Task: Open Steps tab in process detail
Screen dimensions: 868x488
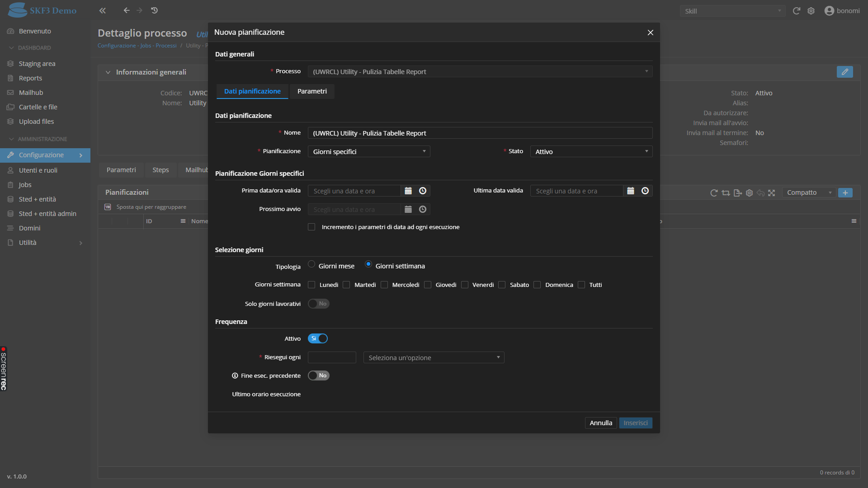Action: [x=160, y=170]
